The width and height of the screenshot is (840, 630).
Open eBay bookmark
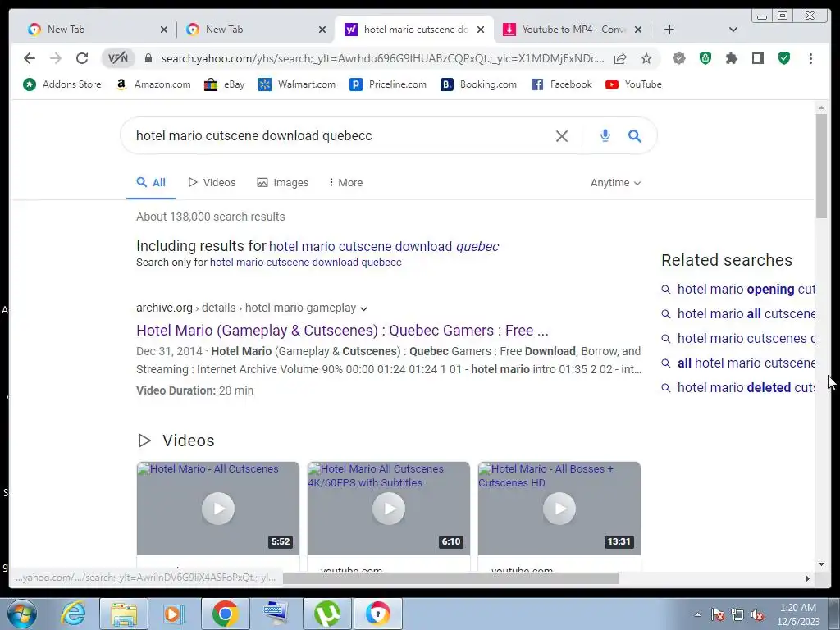click(225, 84)
